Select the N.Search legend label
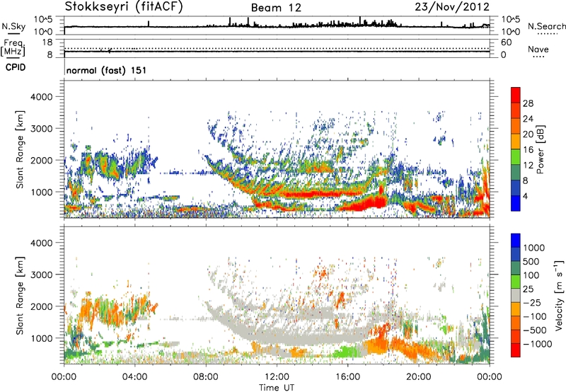Screen dimensions: 566x392 click(x=546, y=26)
